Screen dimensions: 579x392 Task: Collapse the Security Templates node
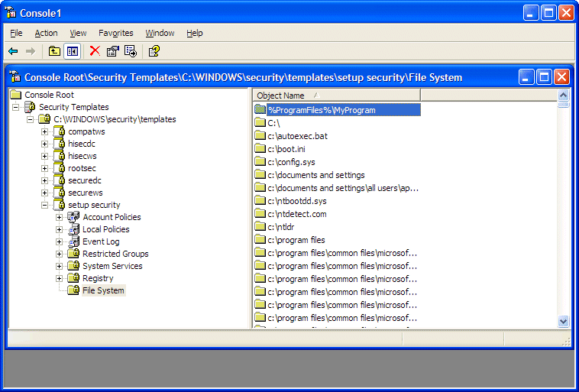[x=15, y=107]
